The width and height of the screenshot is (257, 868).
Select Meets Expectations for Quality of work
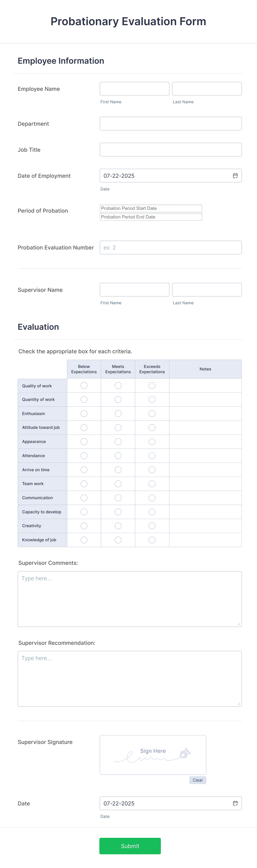(118, 385)
